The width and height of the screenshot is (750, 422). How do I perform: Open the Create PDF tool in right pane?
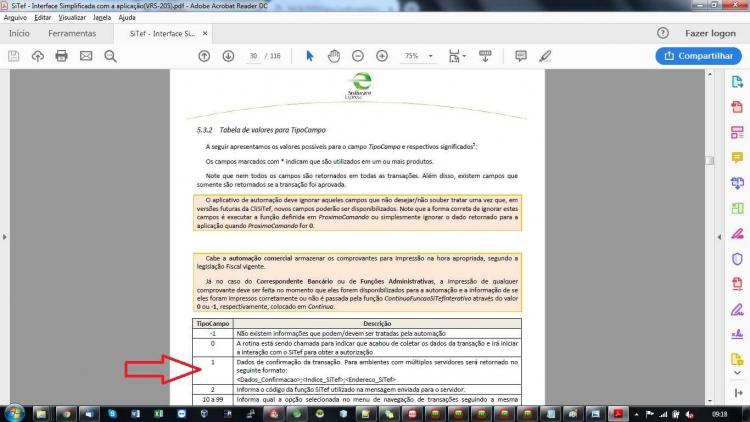click(737, 107)
